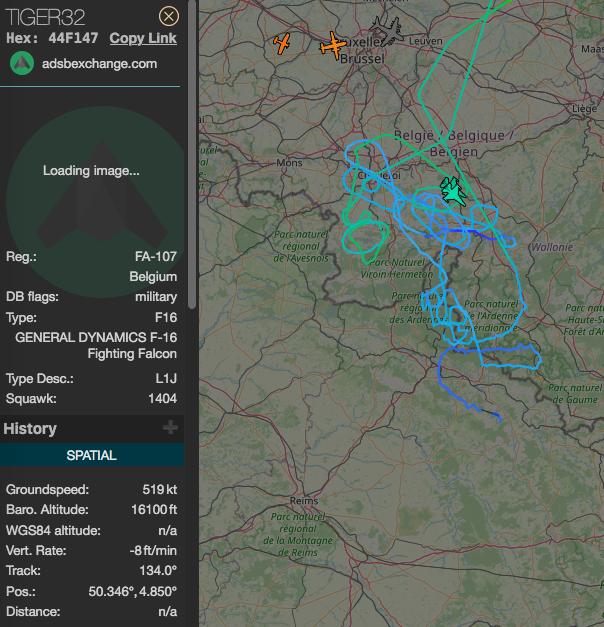Select the larger orange twin-engine plane icon

click(x=333, y=46)
